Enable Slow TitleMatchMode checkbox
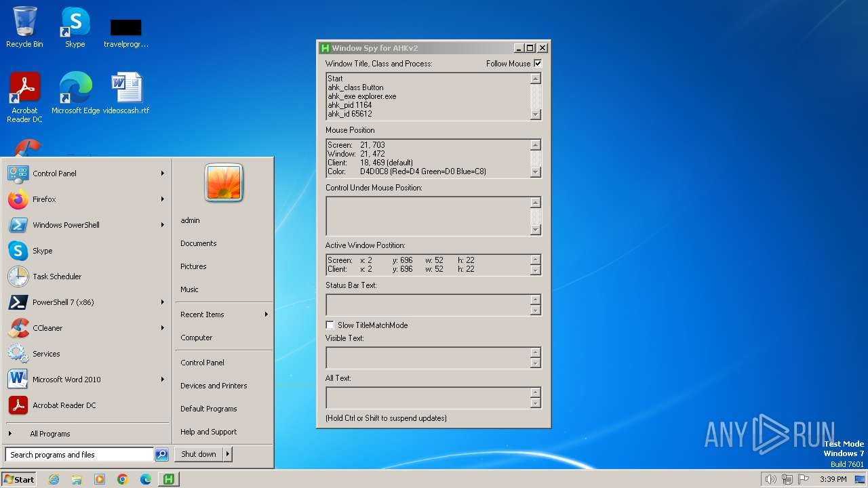The height and width of the screenshot is (488, 868). click(x=330, y=325)
